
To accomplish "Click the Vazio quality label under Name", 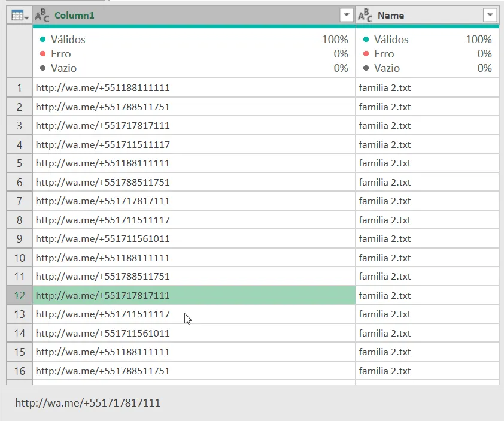I will click(387, 68).
